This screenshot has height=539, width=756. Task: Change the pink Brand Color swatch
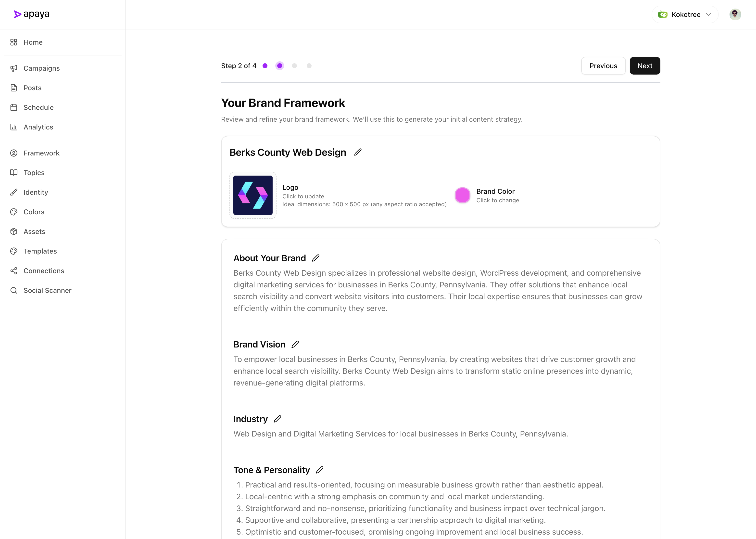462,195
